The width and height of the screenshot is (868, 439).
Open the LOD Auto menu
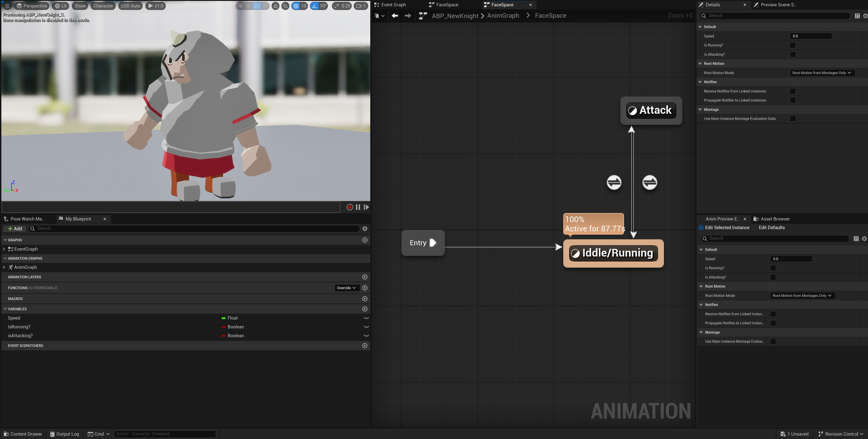[130, 6]
